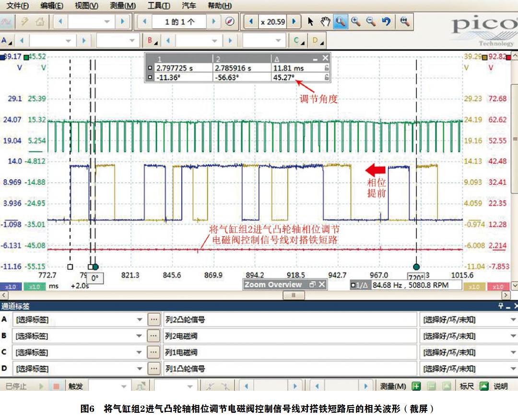This screenshot has height=420, width=518.
Task: Click the '...' button in row D
Action: 153,369
